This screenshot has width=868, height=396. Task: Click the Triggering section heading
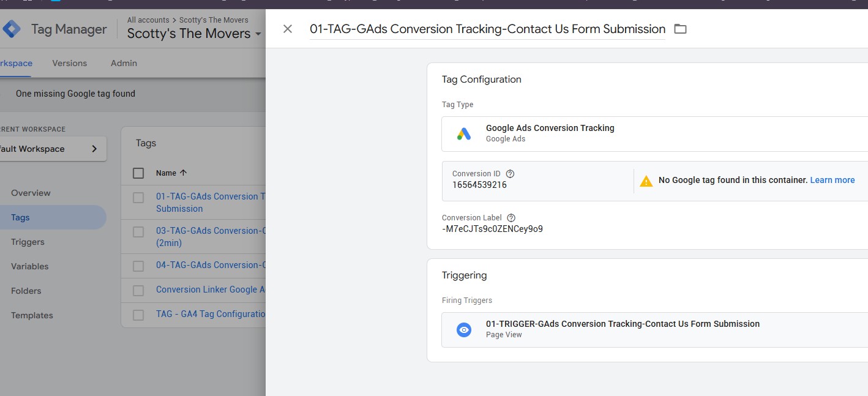465,275
